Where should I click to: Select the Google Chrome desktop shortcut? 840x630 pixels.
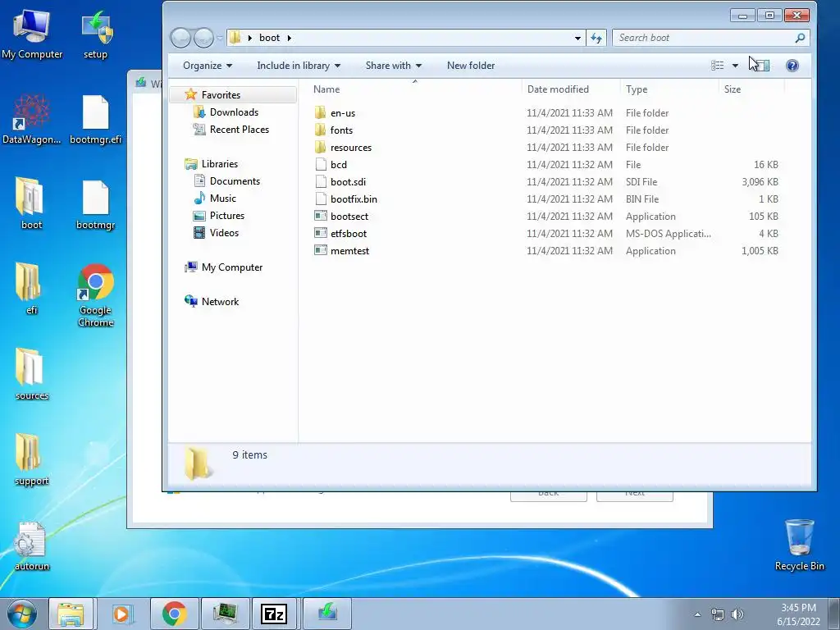95,294
